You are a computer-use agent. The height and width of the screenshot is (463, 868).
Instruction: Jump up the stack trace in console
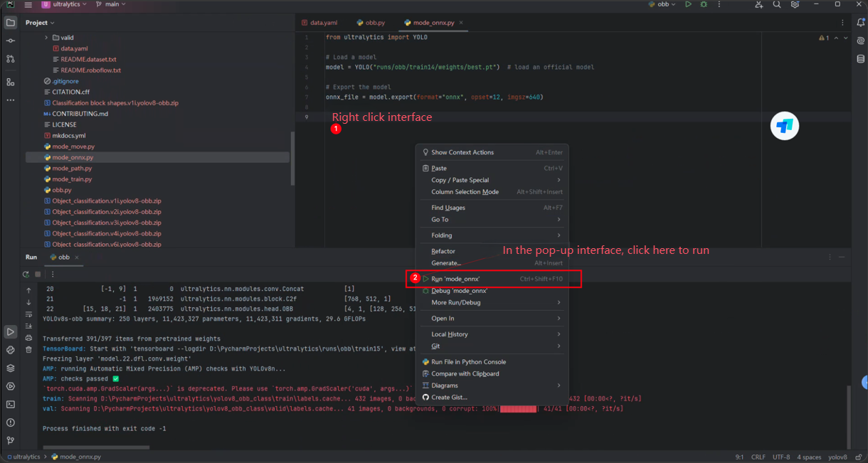28,290
